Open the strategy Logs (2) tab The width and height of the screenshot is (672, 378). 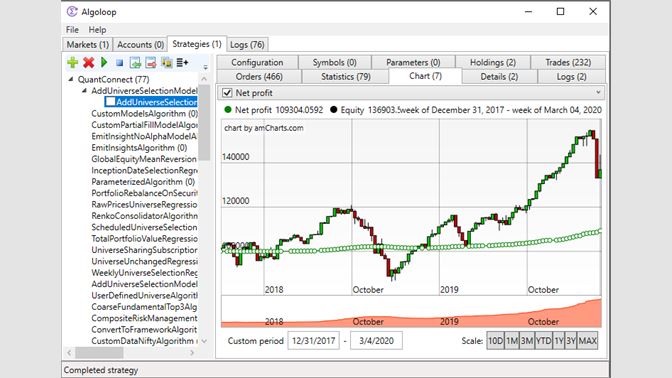pos(571,77)
